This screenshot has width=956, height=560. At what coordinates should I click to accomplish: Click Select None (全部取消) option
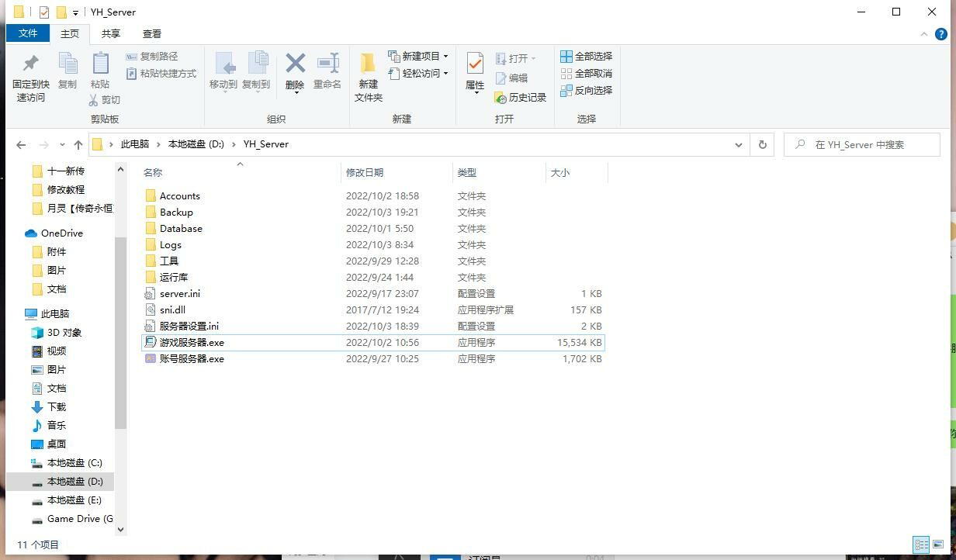(587, 74)
